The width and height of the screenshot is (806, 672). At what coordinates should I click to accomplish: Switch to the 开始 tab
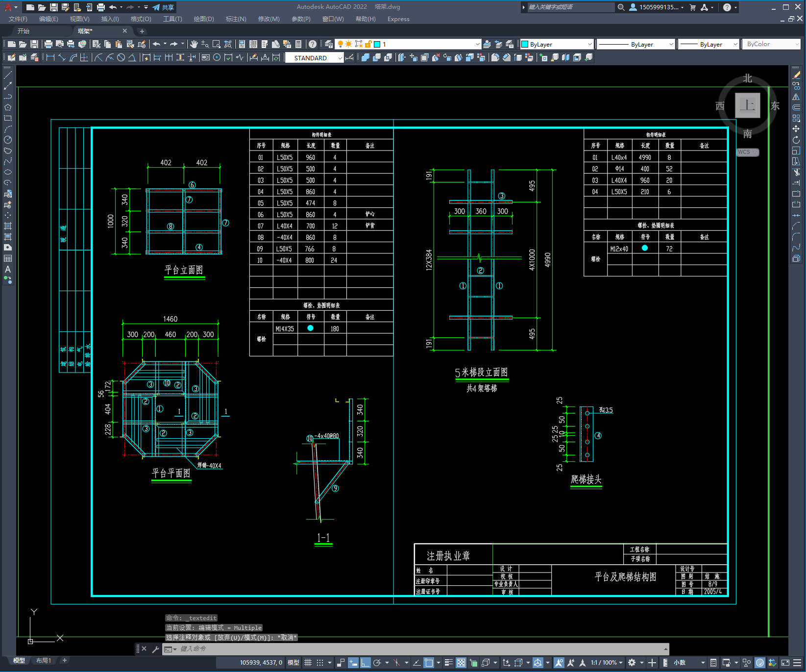pos(24,31)
